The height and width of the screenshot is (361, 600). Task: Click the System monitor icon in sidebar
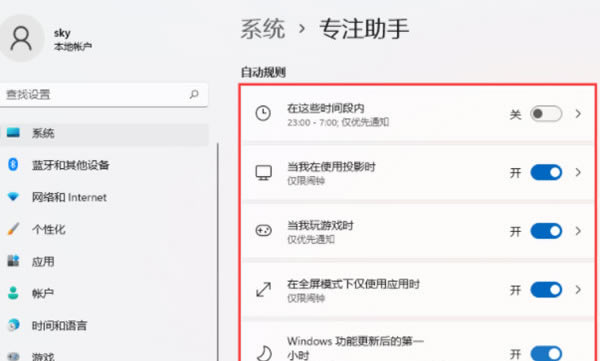click(13, 133)
